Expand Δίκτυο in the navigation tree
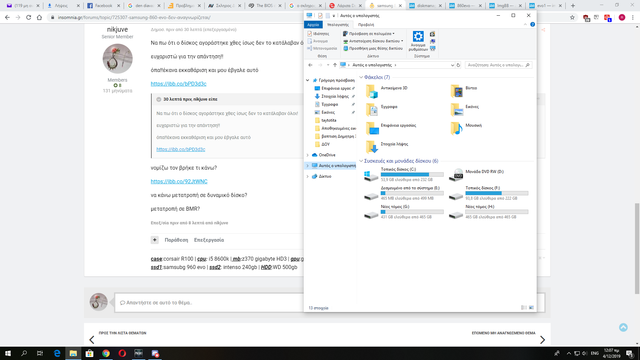Screen dimensions: 640x360 (x=308, y=176)
